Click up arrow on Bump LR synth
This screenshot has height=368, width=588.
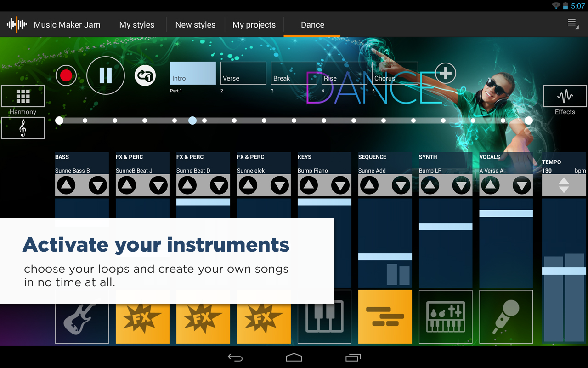click(430, 185)
